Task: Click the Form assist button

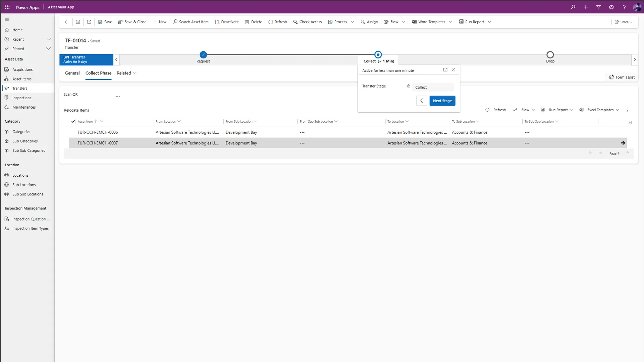Action: click(622, 77)
